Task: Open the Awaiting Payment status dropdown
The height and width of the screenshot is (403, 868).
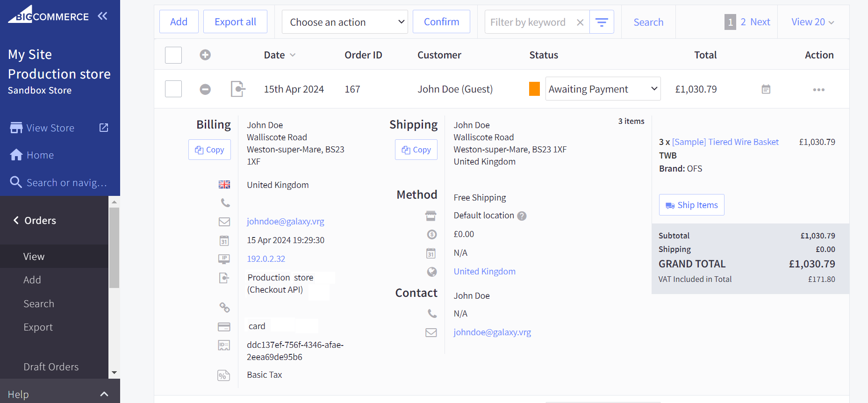Action: point(603,89)
